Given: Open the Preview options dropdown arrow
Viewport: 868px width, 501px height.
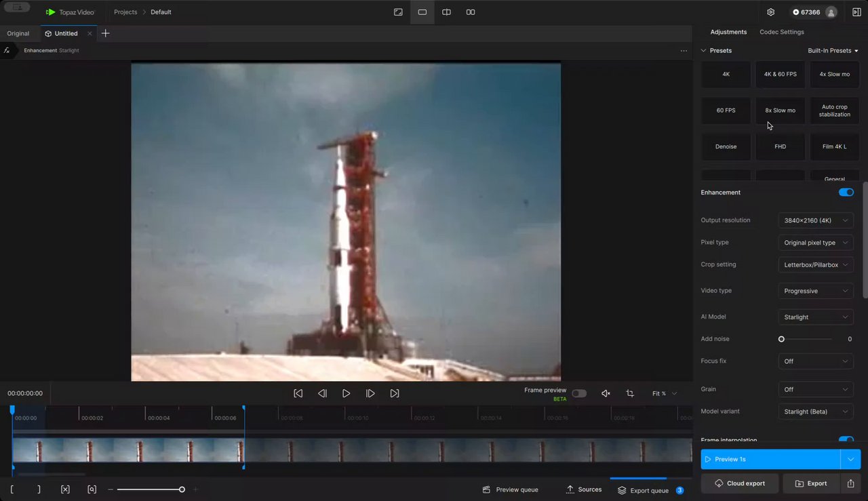Looking at the screenshot, I should click(x=850, y=459).
